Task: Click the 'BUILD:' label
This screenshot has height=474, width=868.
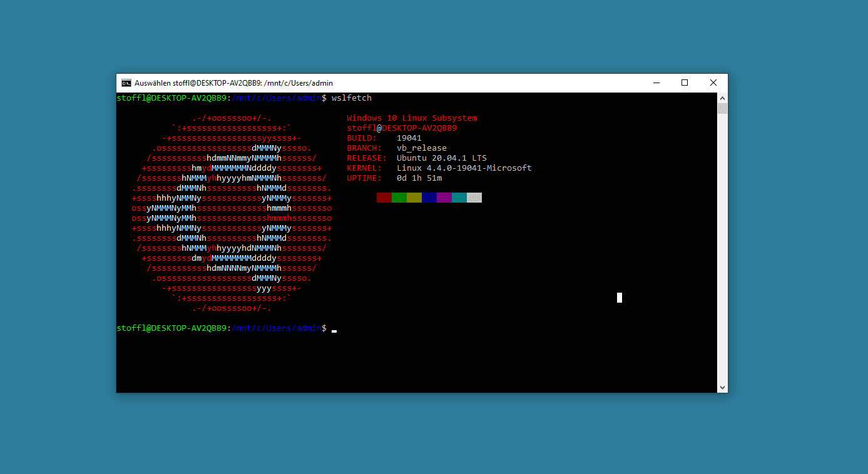Action: point(362,138)
